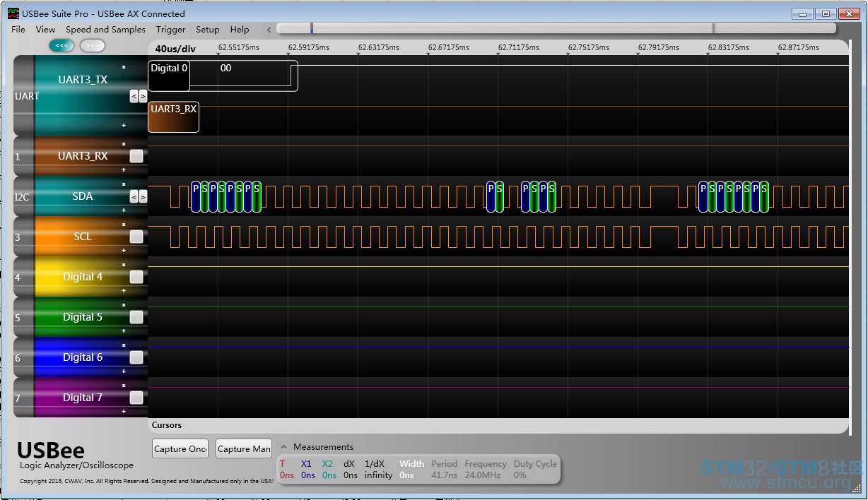Click the 24.0MHz frequency value
868x500 pixels.
point(483,475)
